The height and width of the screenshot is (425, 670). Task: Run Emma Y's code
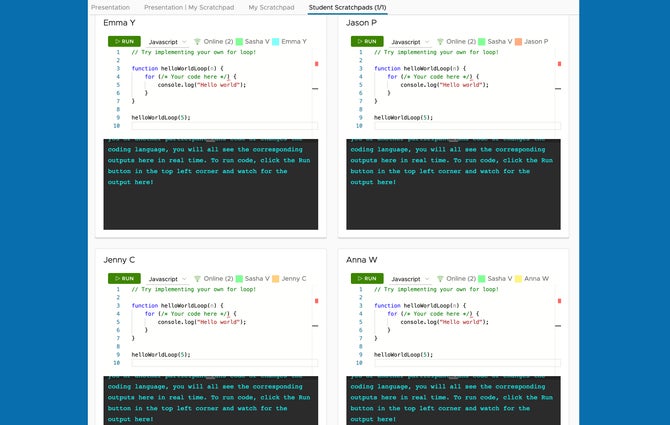coord(124,41)
